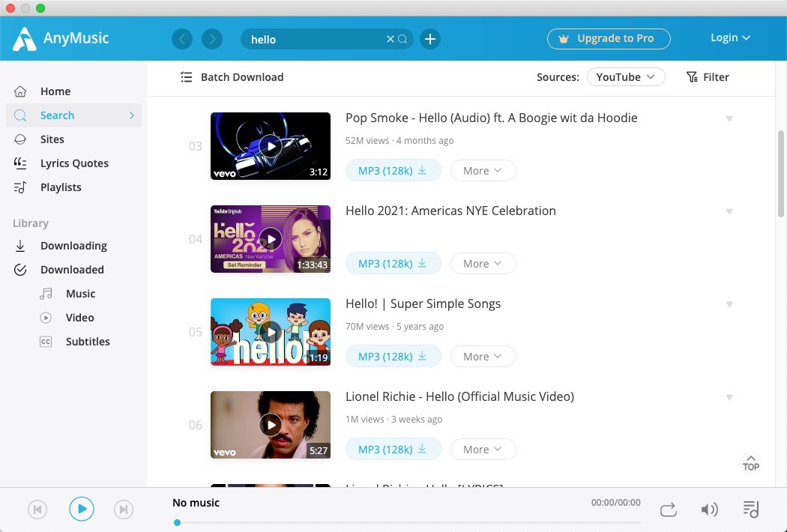
Task: Play the Pop Smoke Hello thumbnail
Action: pyautogui.click(x=271, y=146)
